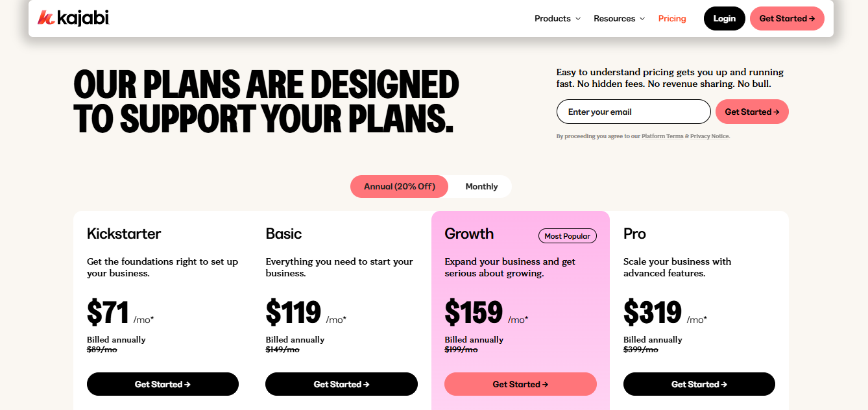Screen dimensions: 868x410
Task: Click Get Started under the Kickstarter plan
Action: click(x=162, y=384)
